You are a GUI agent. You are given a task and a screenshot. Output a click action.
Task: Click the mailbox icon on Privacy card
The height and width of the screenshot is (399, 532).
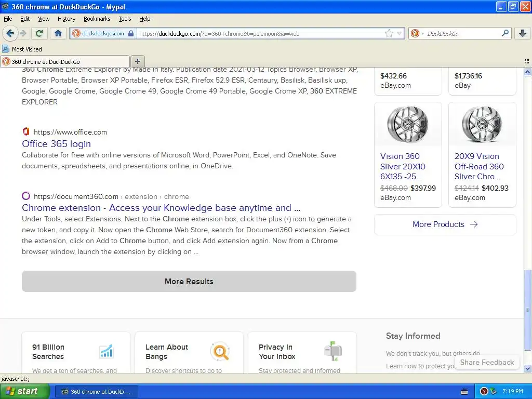(333, 351)
